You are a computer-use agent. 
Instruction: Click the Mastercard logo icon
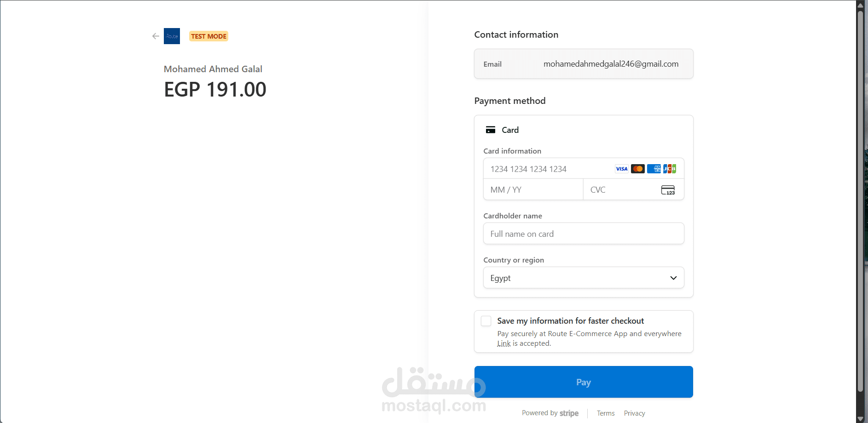pos(637,169)
